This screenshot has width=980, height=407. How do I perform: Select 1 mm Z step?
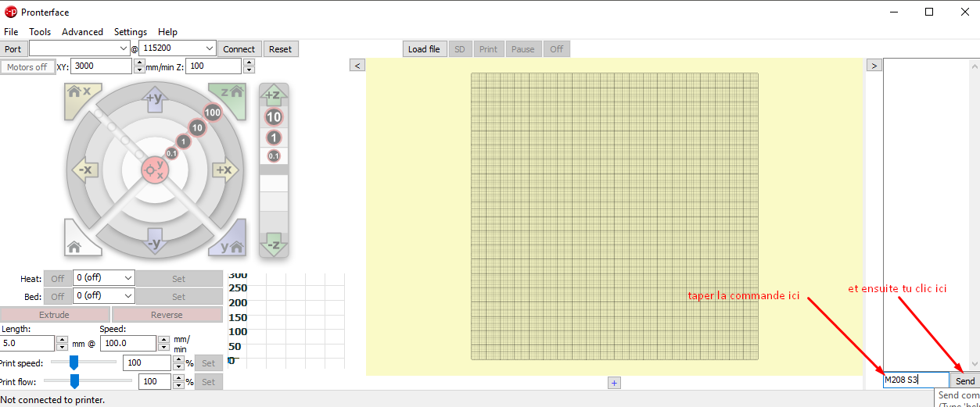click(274, 137)
